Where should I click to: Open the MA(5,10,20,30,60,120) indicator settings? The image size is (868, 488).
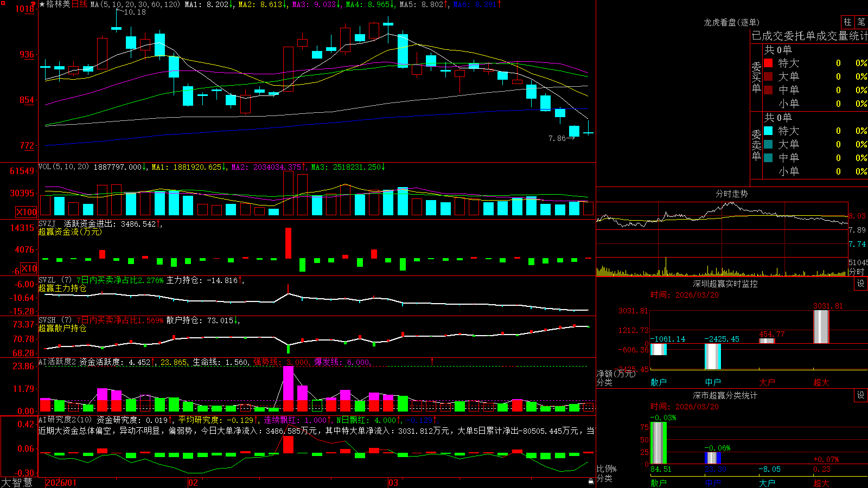135,4
